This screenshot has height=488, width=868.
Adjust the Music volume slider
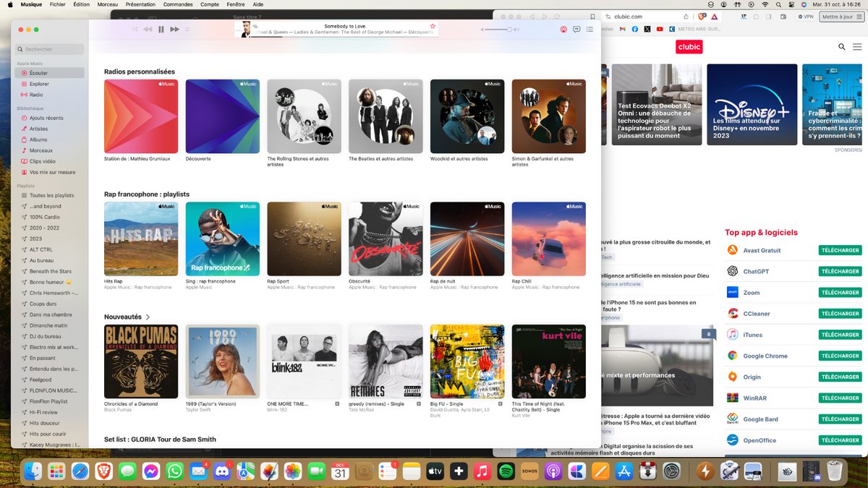[x=499, y=30]
